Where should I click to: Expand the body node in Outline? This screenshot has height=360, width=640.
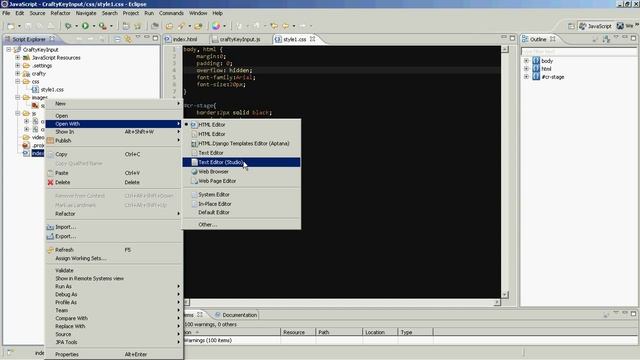527,60
